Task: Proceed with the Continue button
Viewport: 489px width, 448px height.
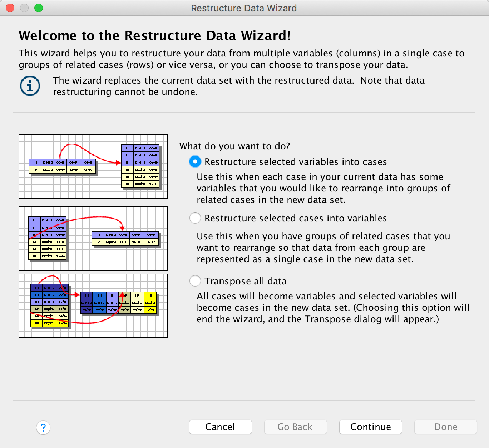Action: click(370, 427)
